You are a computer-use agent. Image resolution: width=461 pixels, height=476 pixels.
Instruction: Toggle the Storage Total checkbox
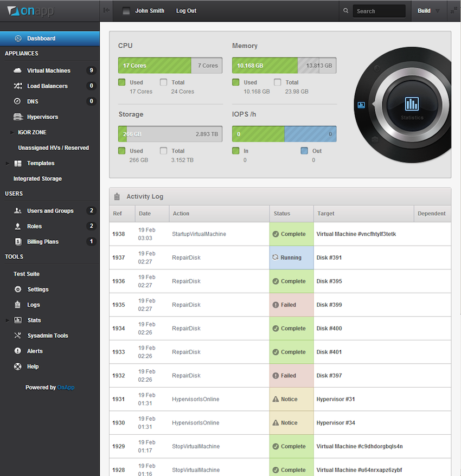[x=163, y=151]
